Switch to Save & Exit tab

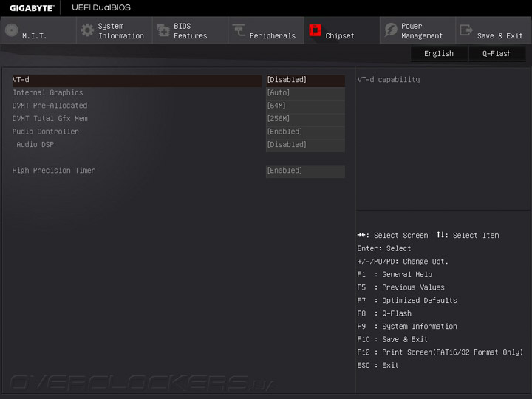point(494,30)
